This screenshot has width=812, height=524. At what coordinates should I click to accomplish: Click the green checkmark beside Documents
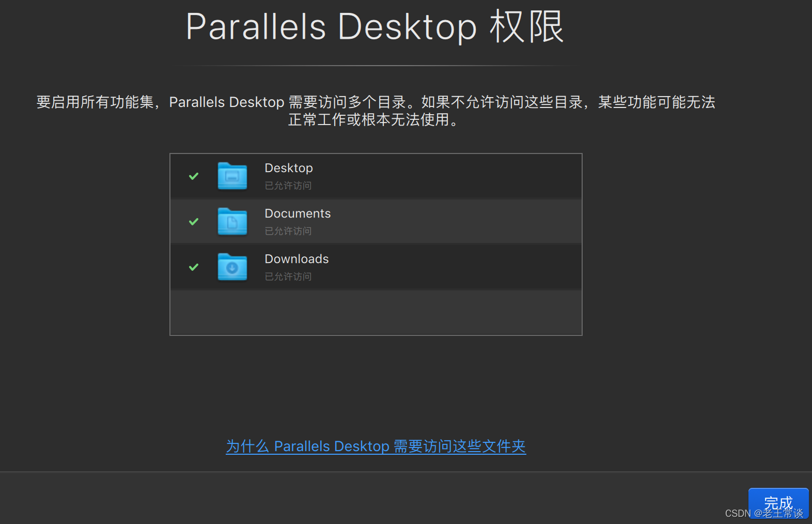[194, 222]
